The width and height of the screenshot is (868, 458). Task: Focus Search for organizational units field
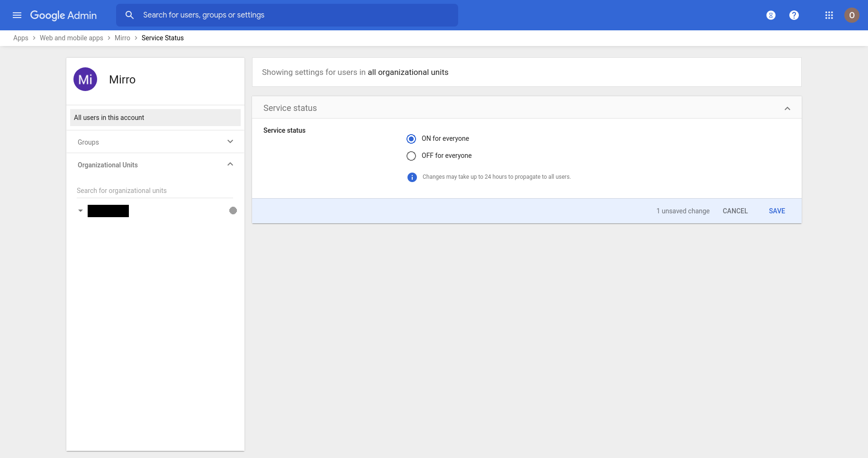click(155, 191)
